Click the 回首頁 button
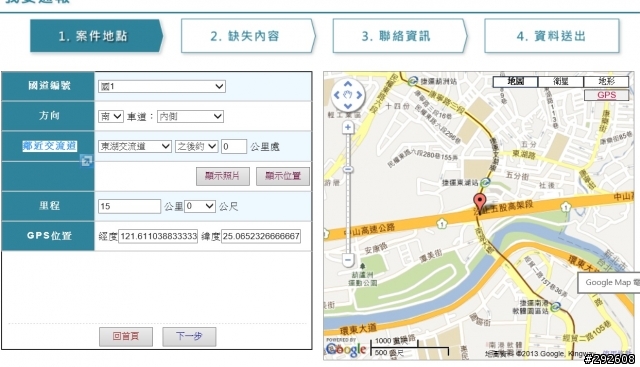Viewport: 640px width, 367px height. click(126, 336)
